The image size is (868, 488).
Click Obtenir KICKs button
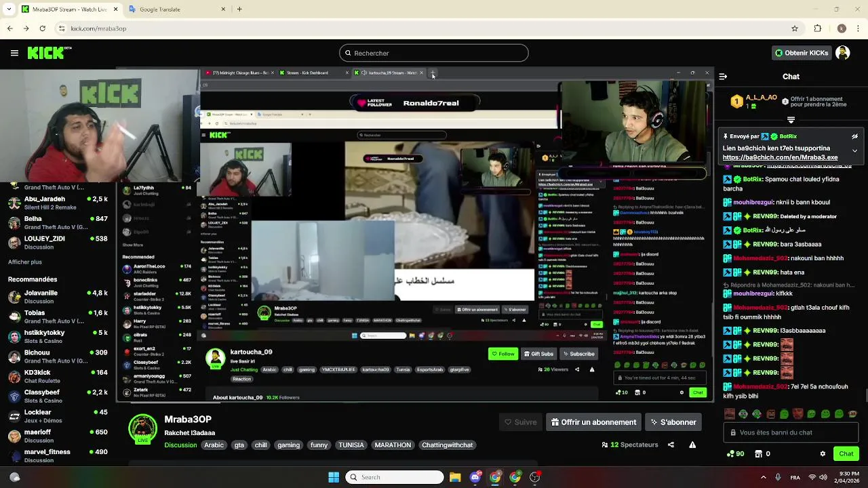[802, 53]
